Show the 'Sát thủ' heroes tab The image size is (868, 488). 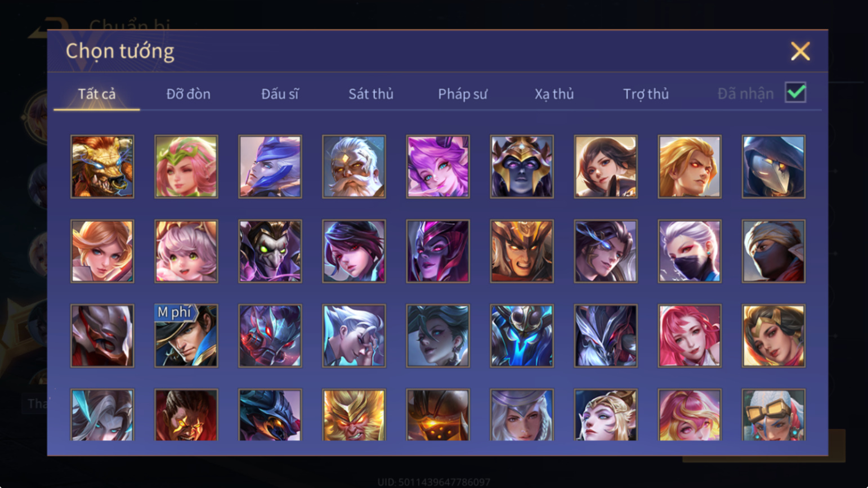pos(371,94)
